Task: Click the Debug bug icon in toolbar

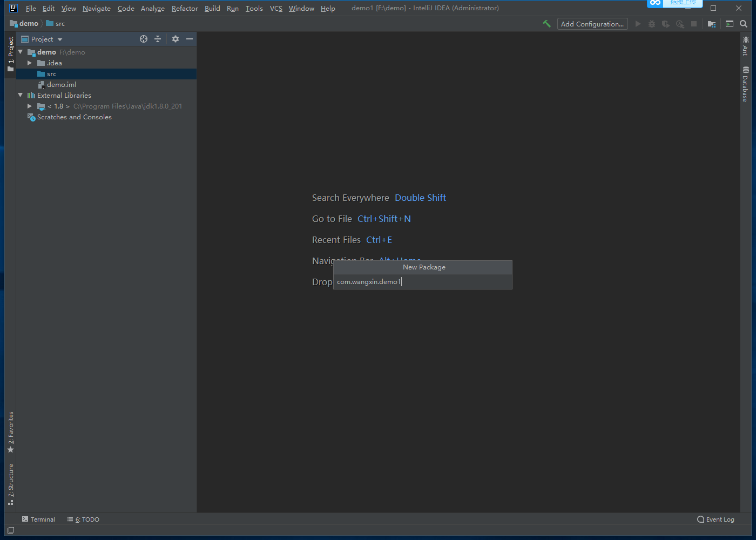Action: (652, 24)
